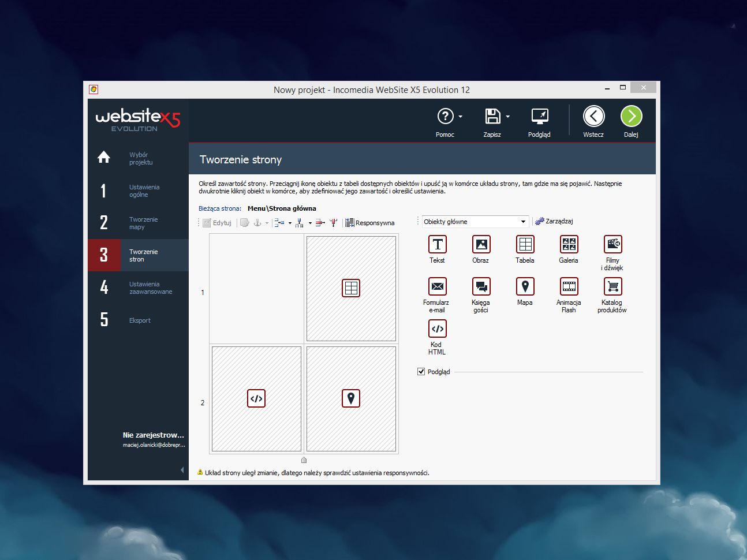The image size is (747, 560).
Task: Select the Obraz image object icon
Action: [x=481, y=245]
